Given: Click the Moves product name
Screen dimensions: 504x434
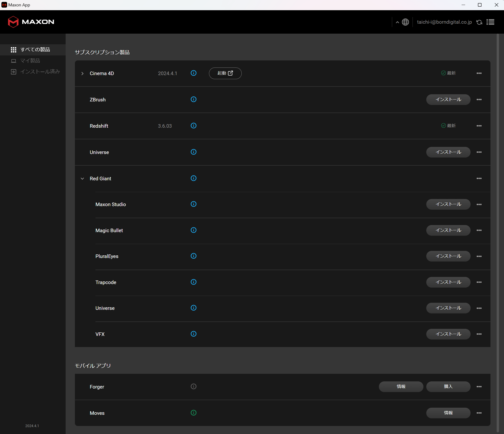Looking at the screenshot, I should pos(97,413).
